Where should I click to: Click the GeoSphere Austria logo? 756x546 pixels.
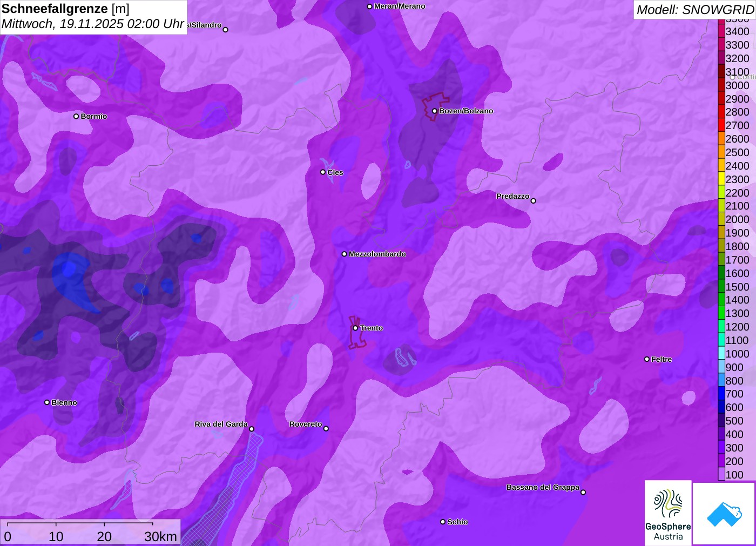[668, 513]
